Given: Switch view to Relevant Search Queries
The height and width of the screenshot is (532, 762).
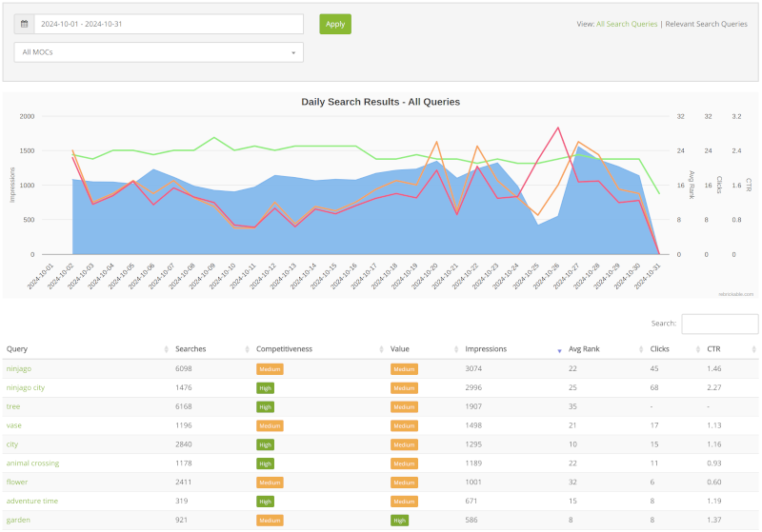Looking at the screenshot, I should coord(706,24).
